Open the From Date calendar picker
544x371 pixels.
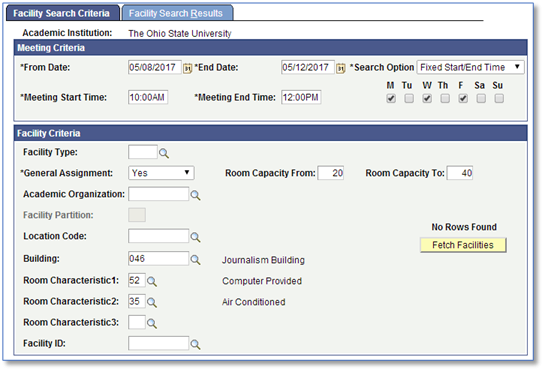(x=187, y=68)
